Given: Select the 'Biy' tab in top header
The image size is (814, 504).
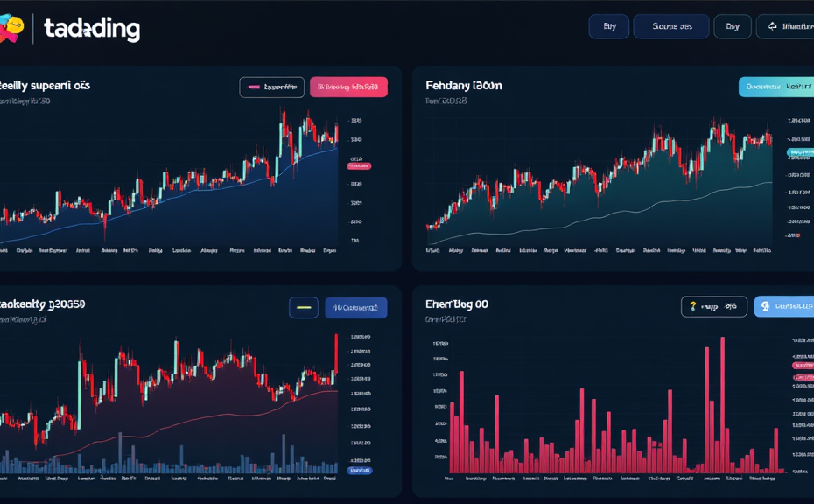Looking at the screenshot, I should (x=609, y=26).
